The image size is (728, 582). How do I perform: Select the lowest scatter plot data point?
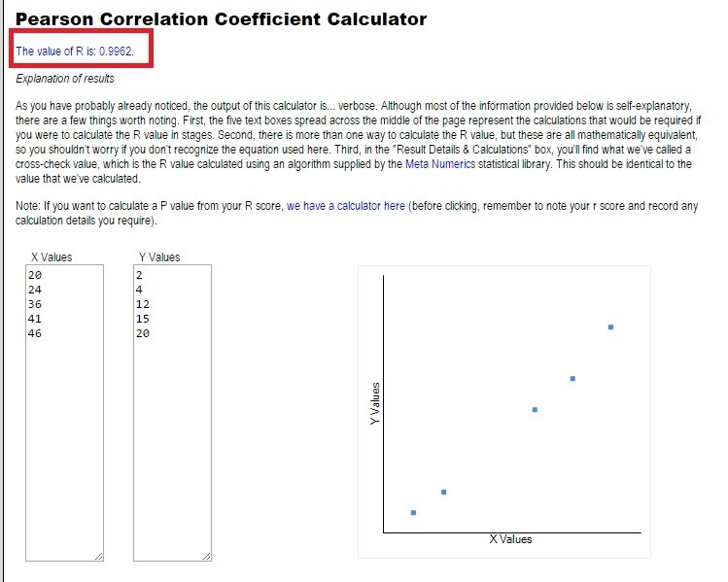[x=413, y=513]
